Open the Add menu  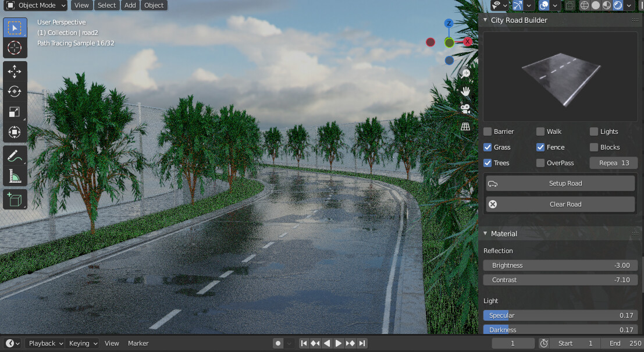click(x=130, y=5)
